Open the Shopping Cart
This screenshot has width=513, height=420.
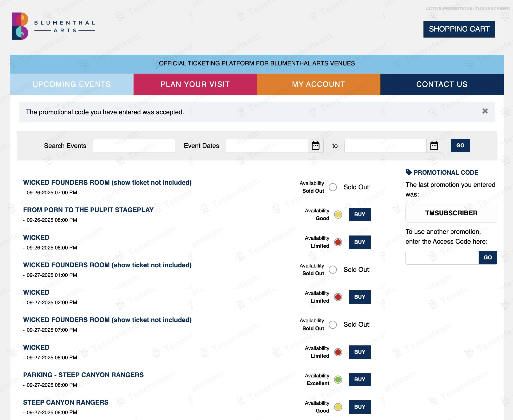point(459,29)
